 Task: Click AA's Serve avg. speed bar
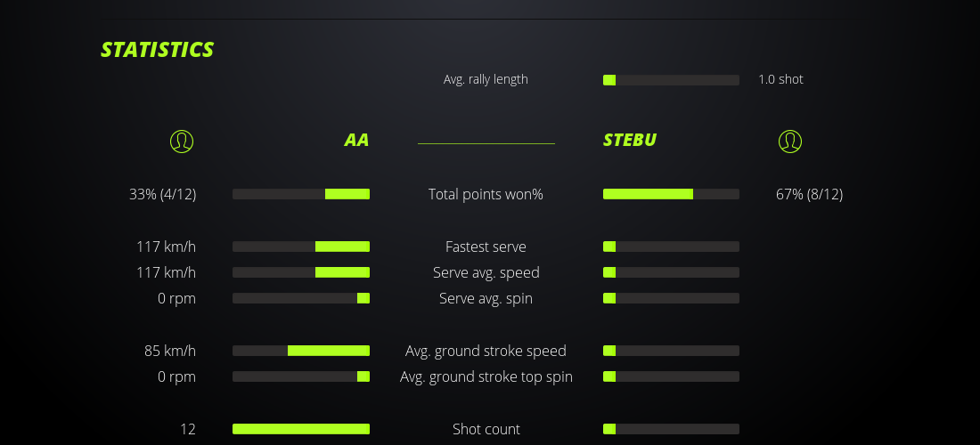[x=301, y=272]
